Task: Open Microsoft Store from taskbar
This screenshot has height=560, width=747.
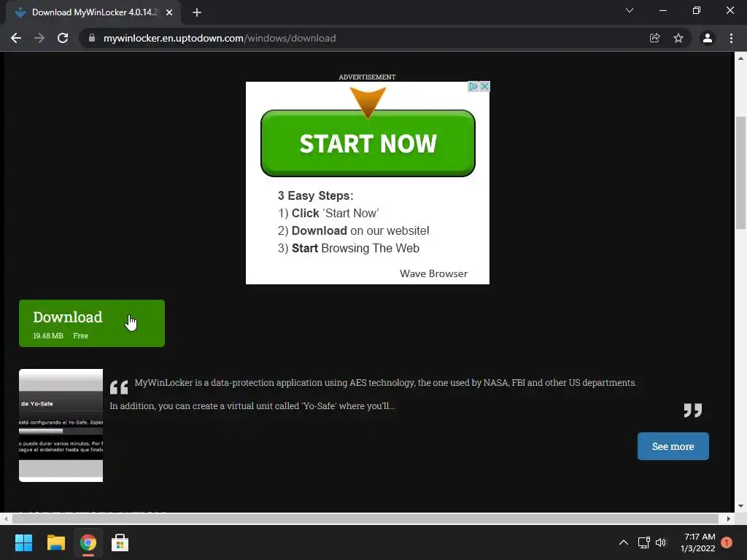Action: 120,542
